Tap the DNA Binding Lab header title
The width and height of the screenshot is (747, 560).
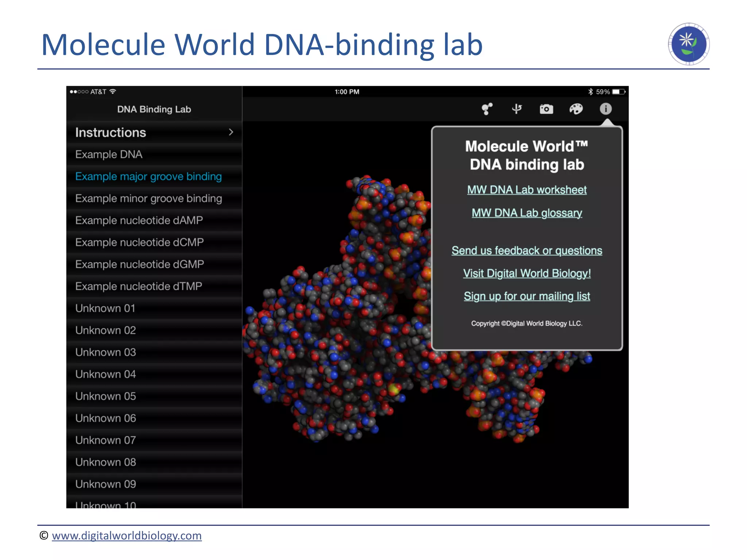[x=154, y=109]
